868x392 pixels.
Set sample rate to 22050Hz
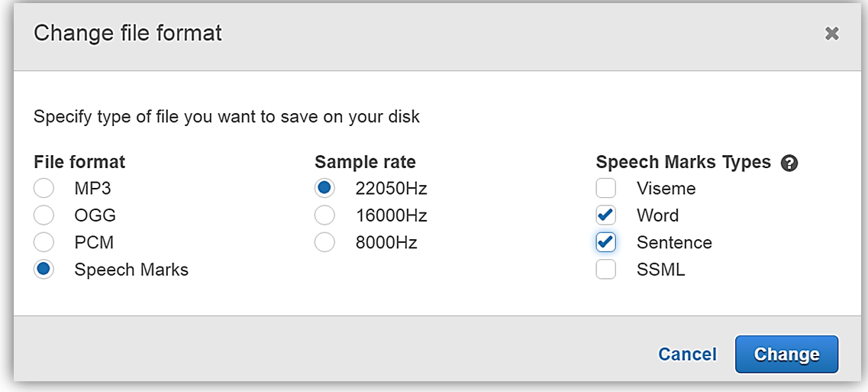[324, 188]
